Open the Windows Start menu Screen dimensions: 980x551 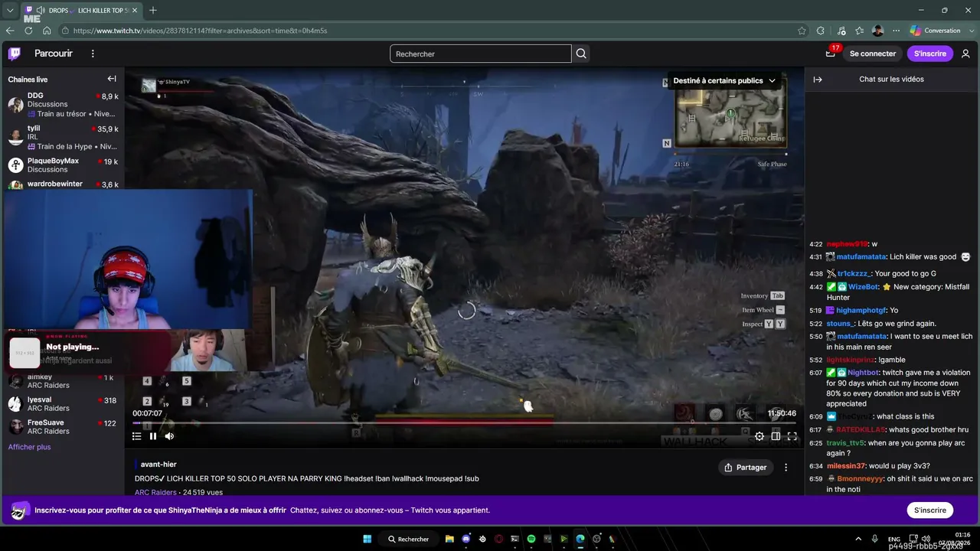(367, 539)
